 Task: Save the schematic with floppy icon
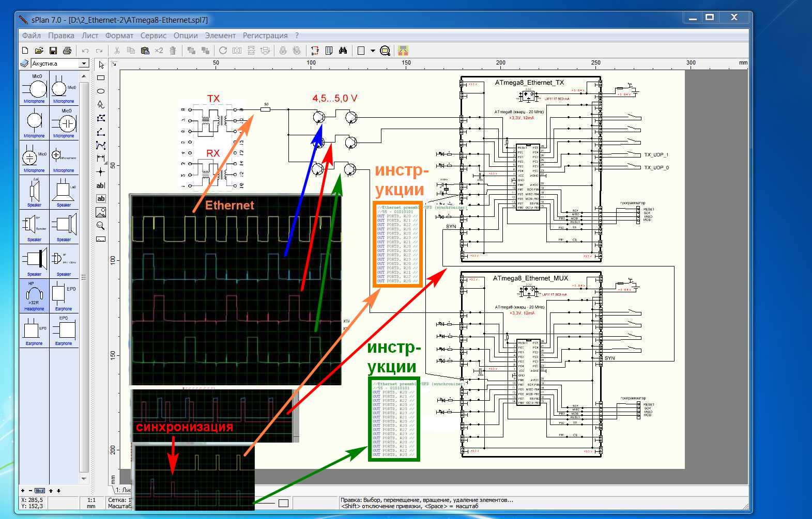tap(53, 51)
